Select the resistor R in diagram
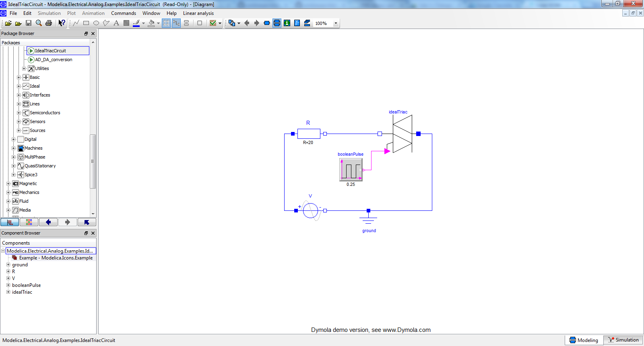 pyautogui.click(x=309, y=134)
